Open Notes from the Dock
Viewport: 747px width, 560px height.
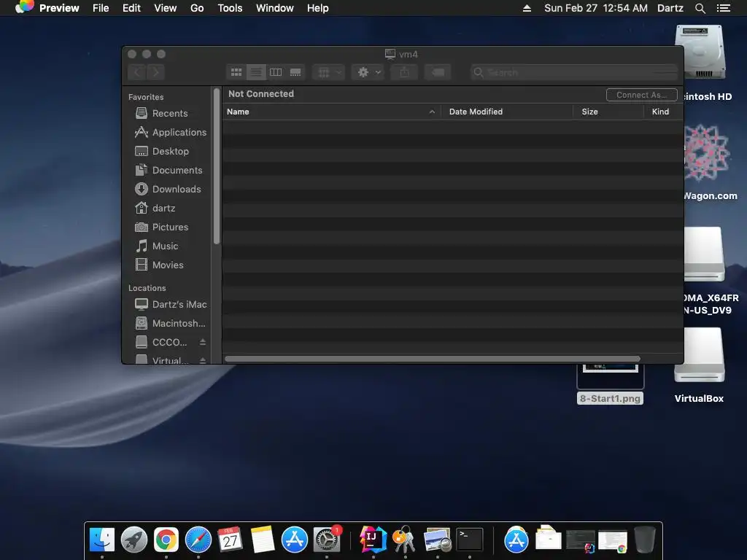click(262, 540)
